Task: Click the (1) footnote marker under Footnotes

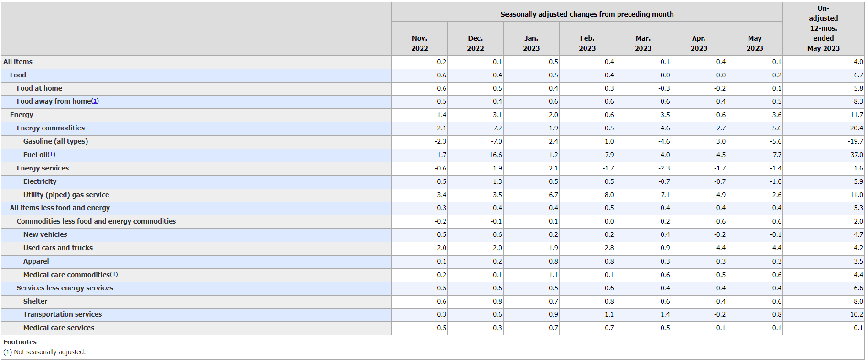Action: pos(8,352)
